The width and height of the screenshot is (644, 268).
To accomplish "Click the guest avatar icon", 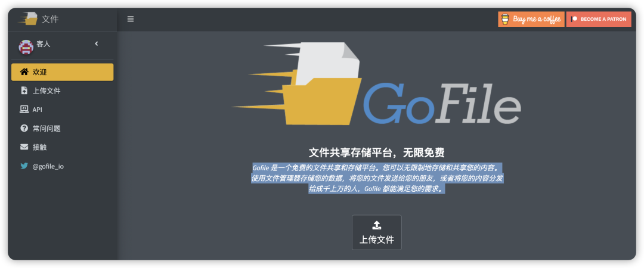I will (26, 46).
